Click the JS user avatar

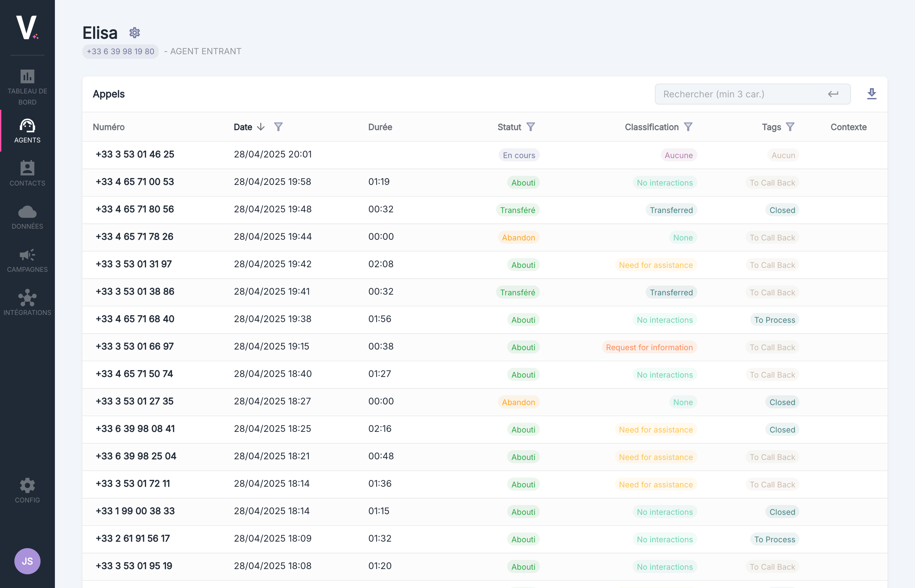pyautogui.click(x=27, y=561)
